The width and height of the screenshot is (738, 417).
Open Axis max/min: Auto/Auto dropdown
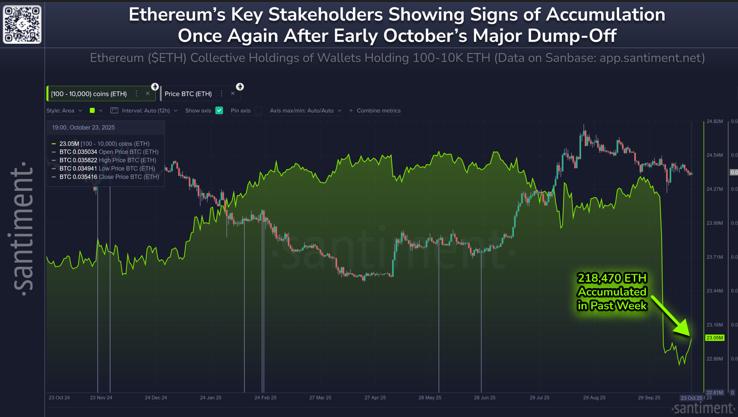(305, 111)
